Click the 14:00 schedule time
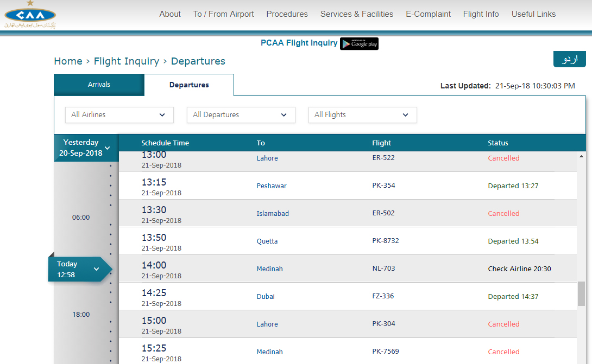The image size is (592, 364). [x=154, y=265]
